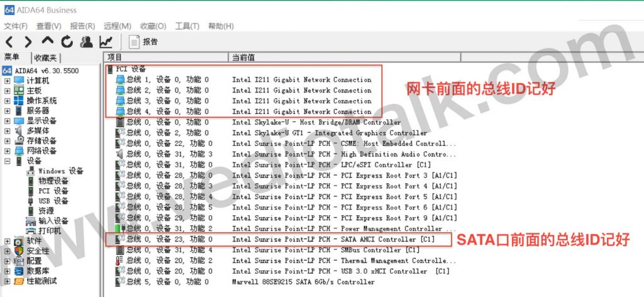Select 物理设备 in the tree

[53, 181]
